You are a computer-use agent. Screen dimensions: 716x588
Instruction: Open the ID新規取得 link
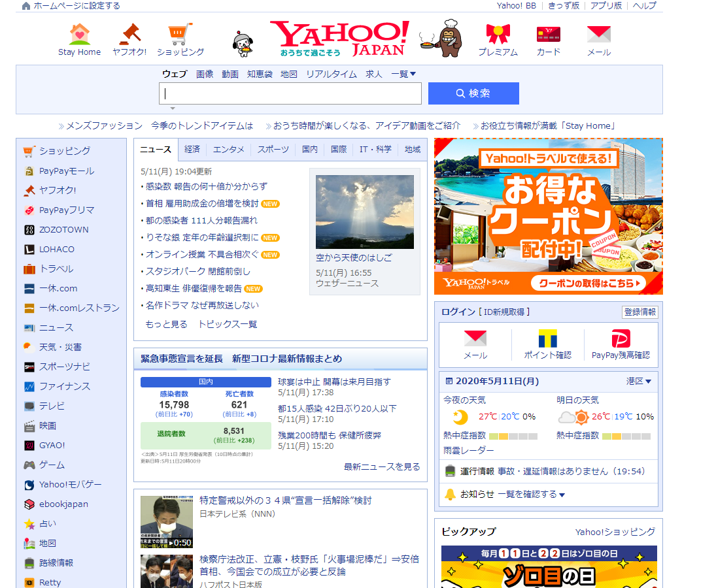click(504, 312)
